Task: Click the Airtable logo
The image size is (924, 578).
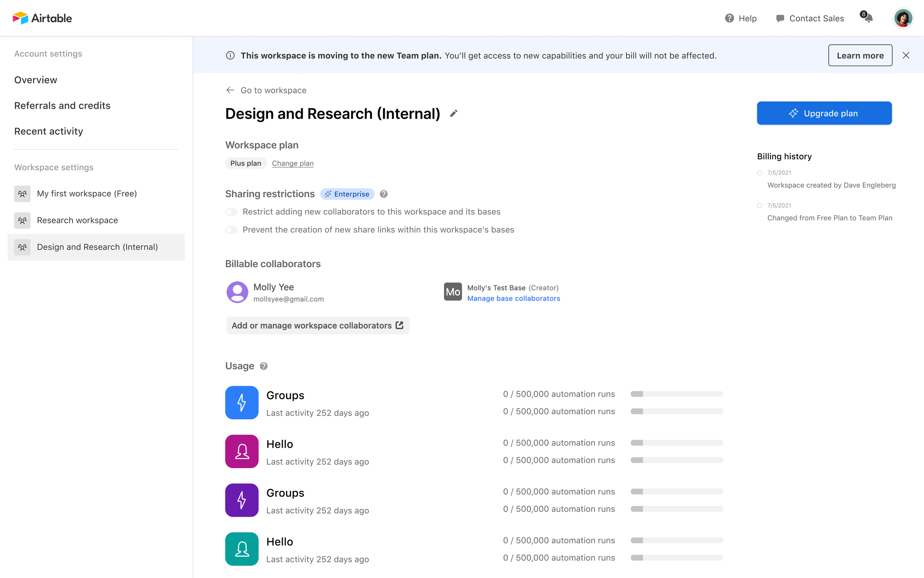Action: (x=42, y=18)
